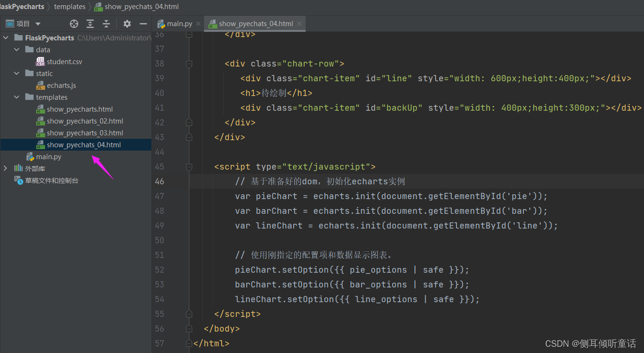Image resolution: width=644 pixels, height=353 pixels.
Task: Click the scratches and consoles icon
Action: 19,180
